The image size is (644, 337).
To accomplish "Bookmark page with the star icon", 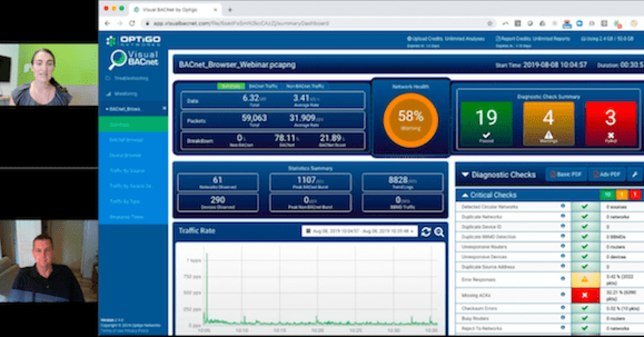I will [489, 24].
